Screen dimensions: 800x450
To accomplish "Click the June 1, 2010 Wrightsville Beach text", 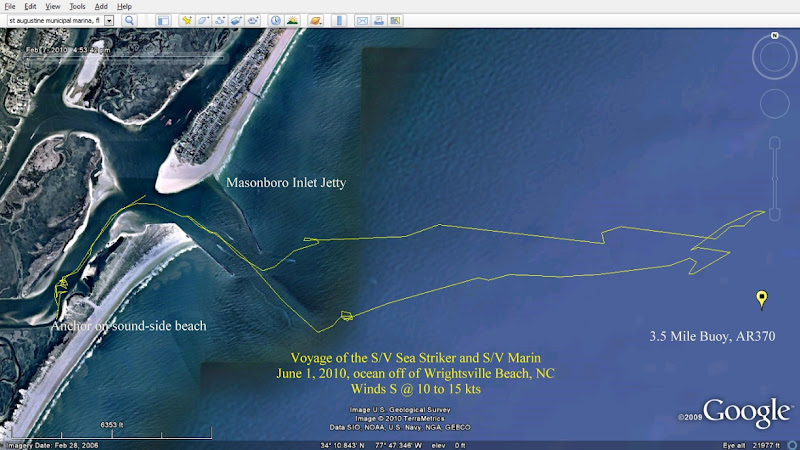I will pyautogui.click(x=415, y=373).
